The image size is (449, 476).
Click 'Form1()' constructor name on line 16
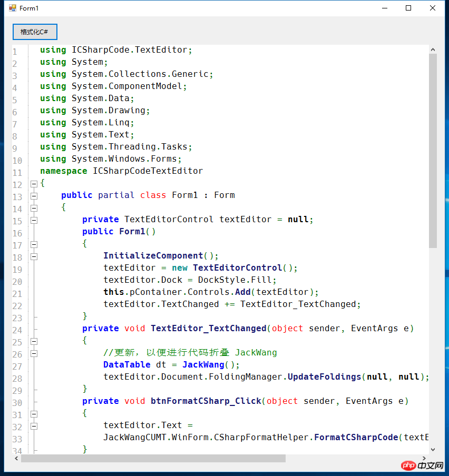(138, 232)
